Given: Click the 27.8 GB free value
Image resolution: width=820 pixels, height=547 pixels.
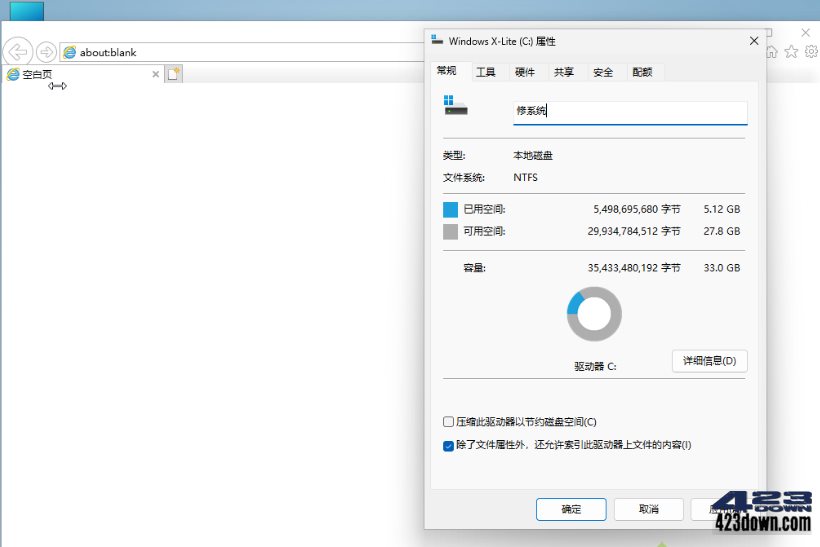Looking at the screenshot, I should (x=722, y=231).
